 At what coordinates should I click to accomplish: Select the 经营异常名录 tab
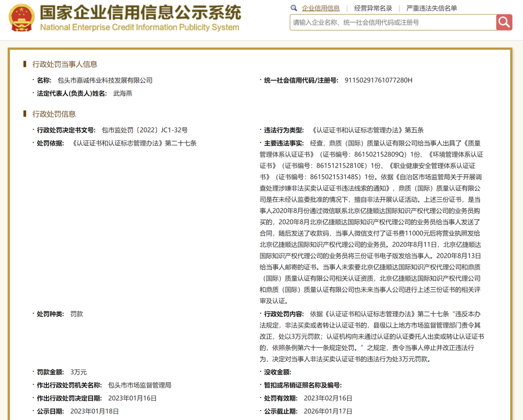373,8
